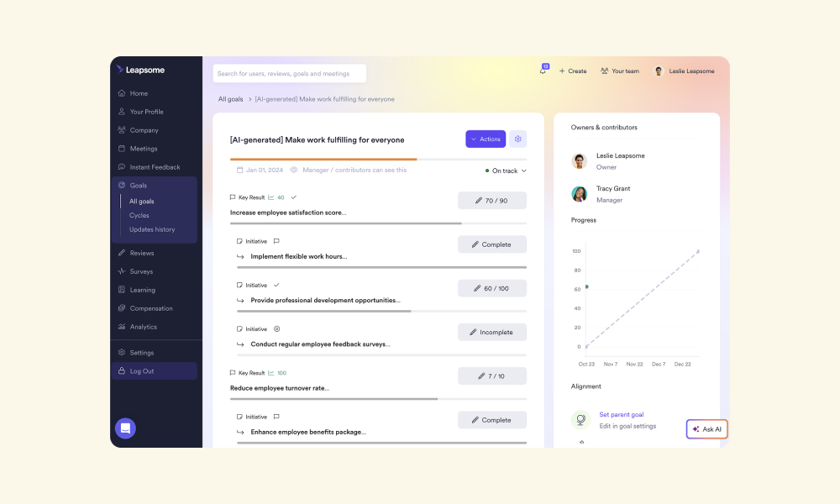Open the On track status dropdown
The height and width of the screenshot is (504, 840).
pyautogui.click(x=505, y=171)
